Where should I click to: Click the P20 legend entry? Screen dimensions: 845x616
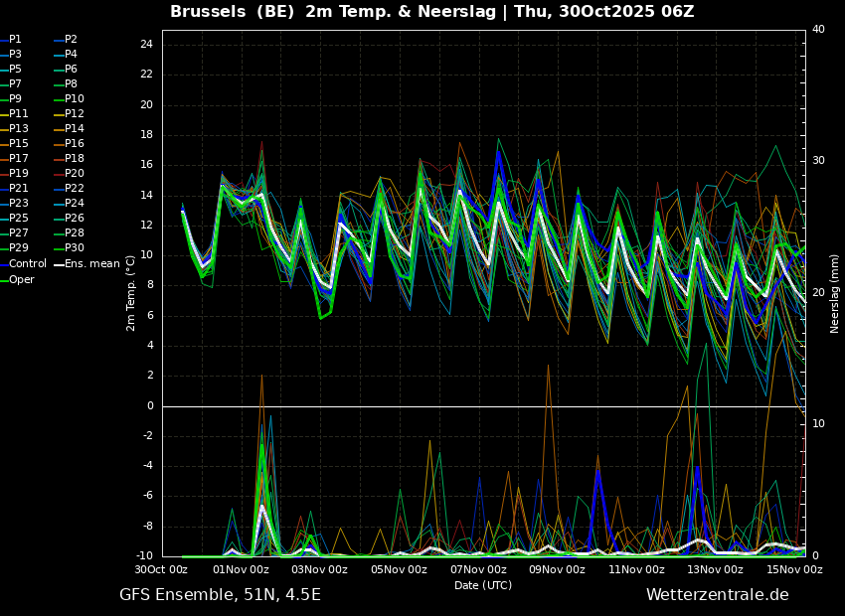(x=75, y=173)
